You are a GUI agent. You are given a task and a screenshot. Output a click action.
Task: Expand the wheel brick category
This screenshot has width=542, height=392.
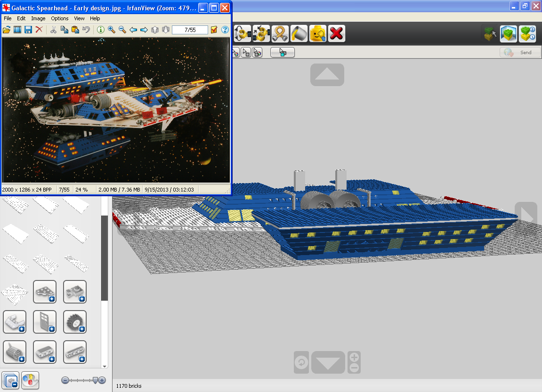point(75,322)
